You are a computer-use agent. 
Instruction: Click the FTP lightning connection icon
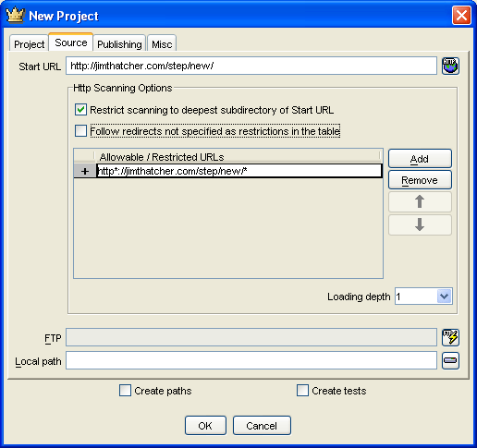[x=450, y=337]
